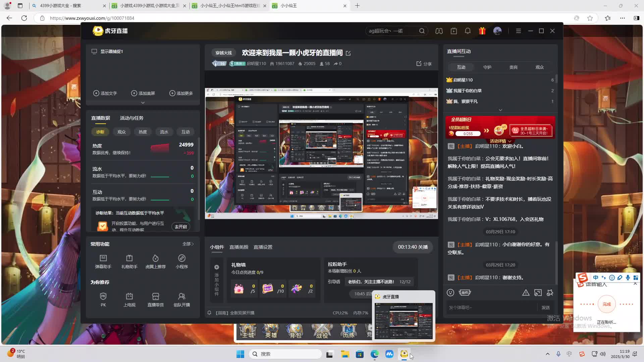Open the notification bell icon
The height and width of the screenshot is (362, 644).
pyautogui.click(x=468, y=31)
